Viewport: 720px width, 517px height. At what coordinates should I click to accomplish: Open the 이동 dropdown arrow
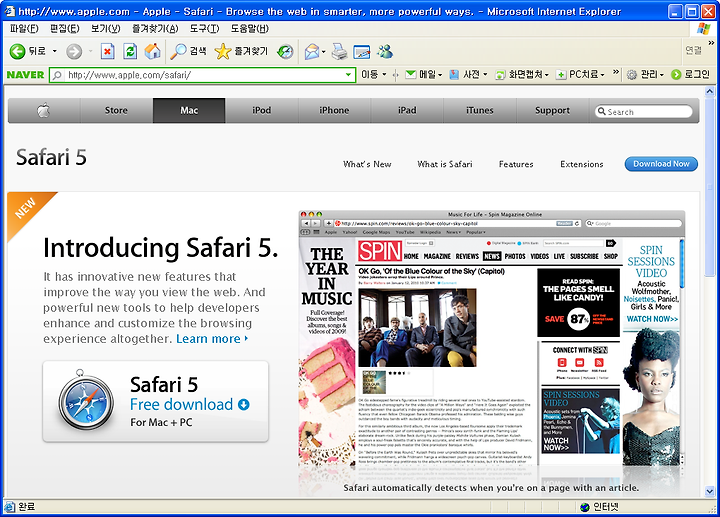(384, 74)
